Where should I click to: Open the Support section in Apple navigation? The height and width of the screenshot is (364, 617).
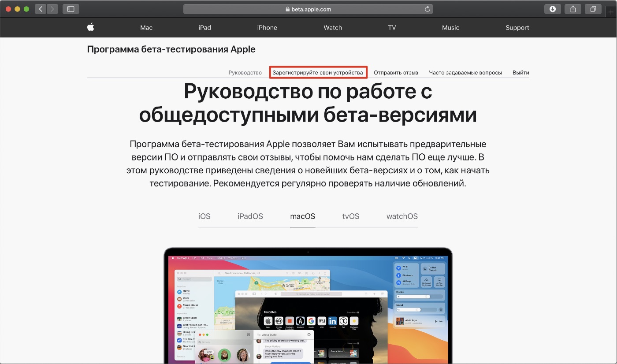[x=517, y=27]
